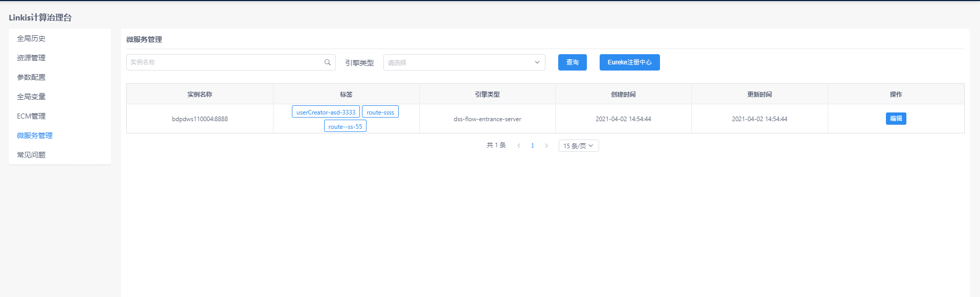This screenshot has width=980, height=297.
Task: Go to 资源管理 menu item
Action: point(31,58)
